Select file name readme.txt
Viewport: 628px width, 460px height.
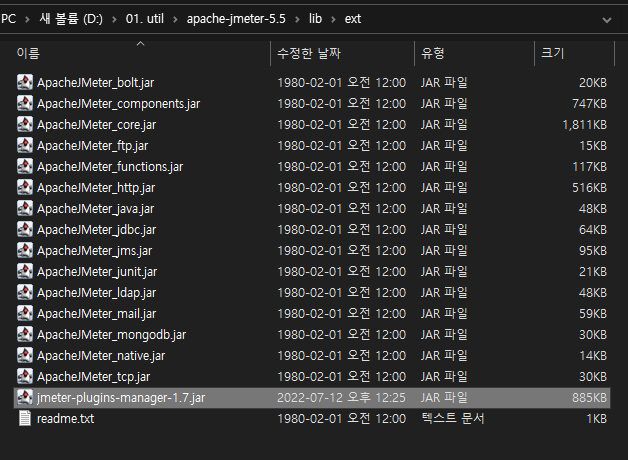tap(65, 418)
